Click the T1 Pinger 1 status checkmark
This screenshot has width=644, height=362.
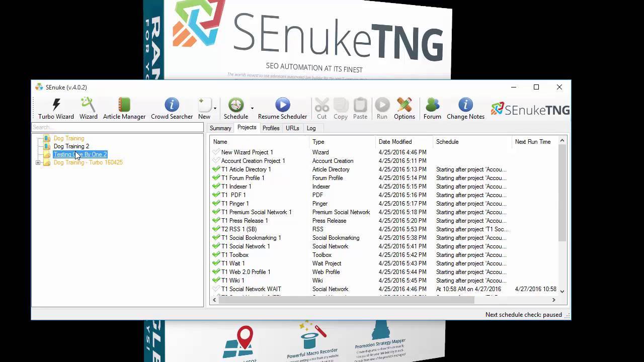(x=216, y=204)
